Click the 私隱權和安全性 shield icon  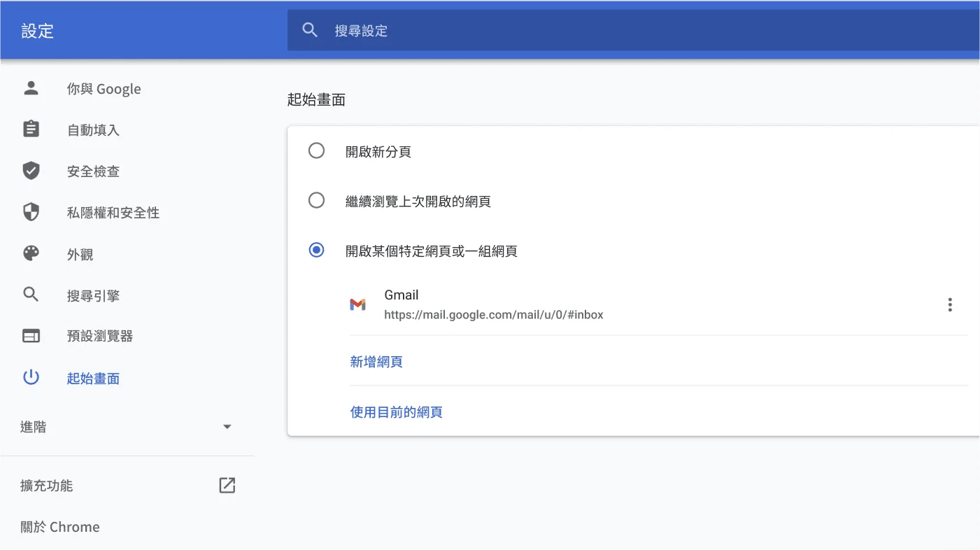tap(31, 213)
